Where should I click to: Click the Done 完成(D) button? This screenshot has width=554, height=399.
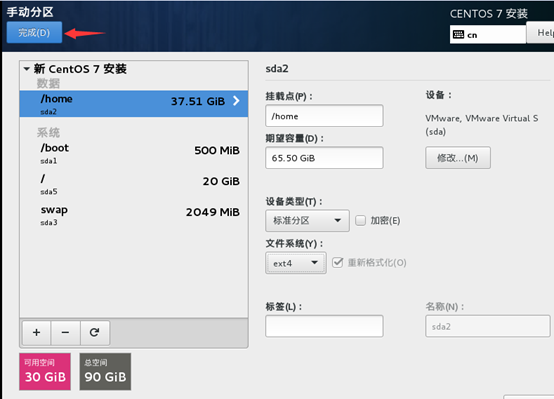tap(34, 33)
